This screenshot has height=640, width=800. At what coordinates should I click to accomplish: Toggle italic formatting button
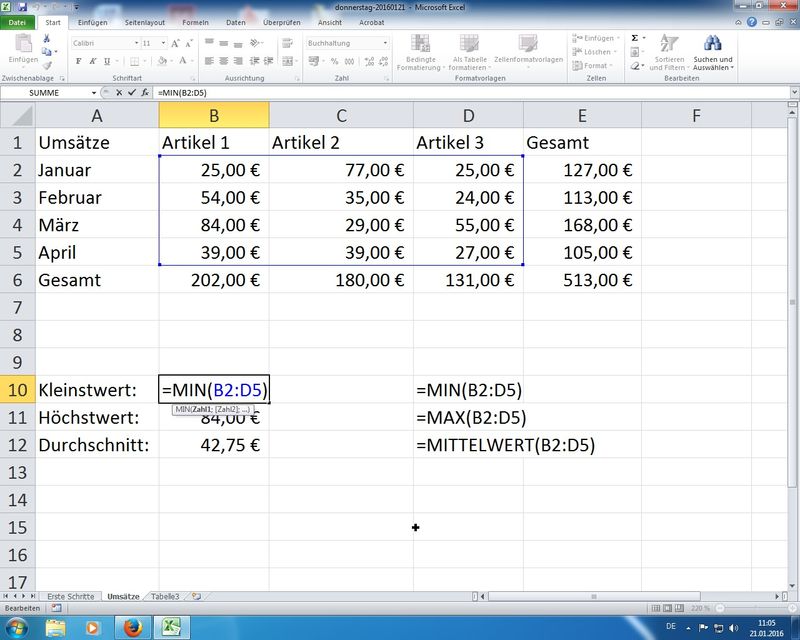[x=91, y=61]
